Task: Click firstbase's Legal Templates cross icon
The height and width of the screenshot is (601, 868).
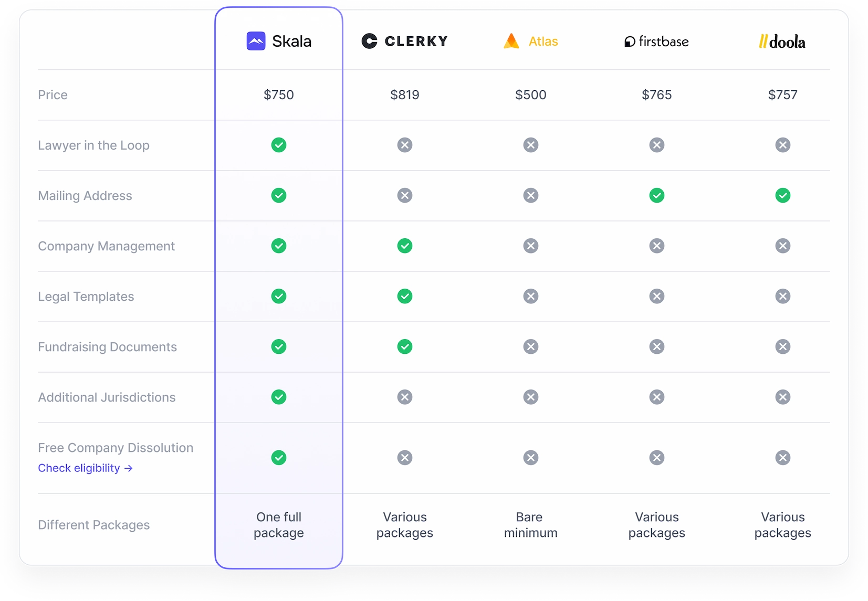Action: 657,296
